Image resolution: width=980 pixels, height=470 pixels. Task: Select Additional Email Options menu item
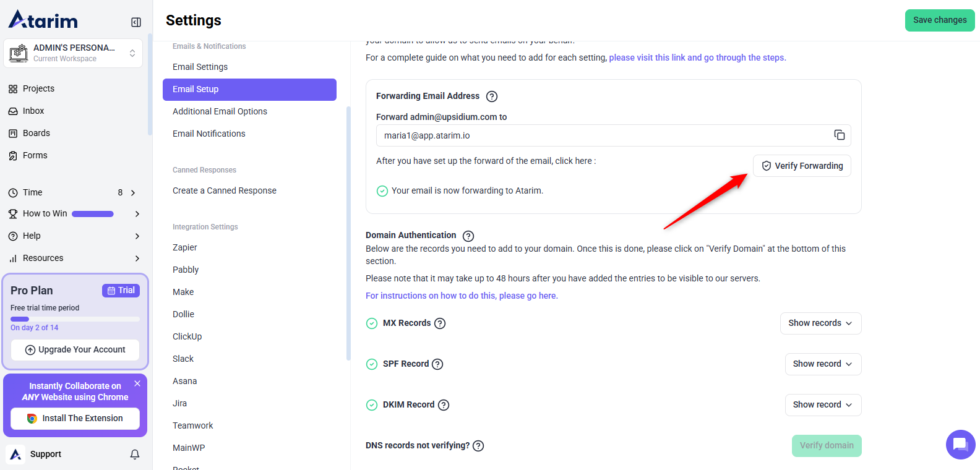(220, 111)
